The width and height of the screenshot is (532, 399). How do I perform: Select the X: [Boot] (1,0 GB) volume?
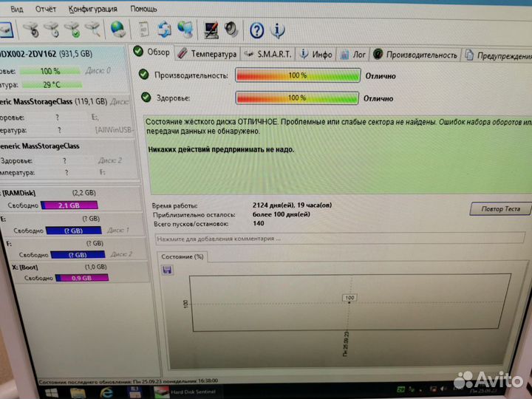pos(79,272)
